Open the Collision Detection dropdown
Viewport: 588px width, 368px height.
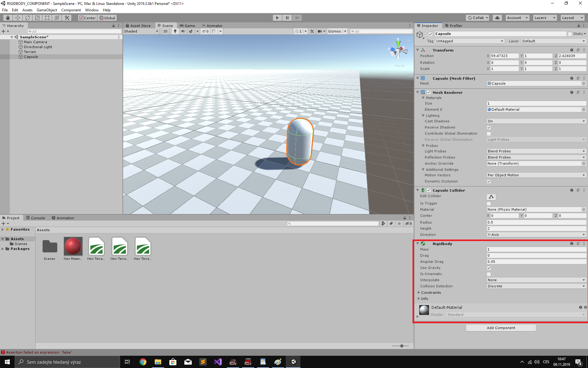pyautogui.click(x=536, y=286)
